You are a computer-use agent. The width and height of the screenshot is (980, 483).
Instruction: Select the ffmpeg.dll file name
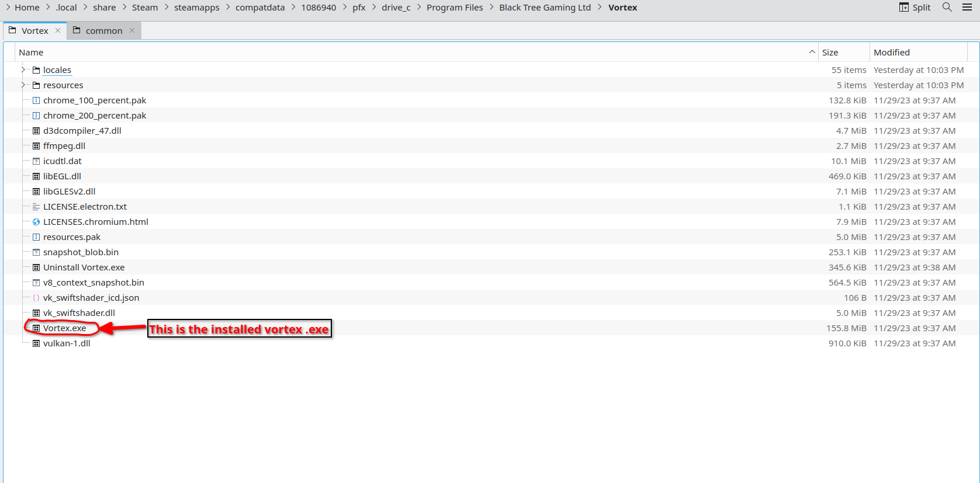pos(64,146)
